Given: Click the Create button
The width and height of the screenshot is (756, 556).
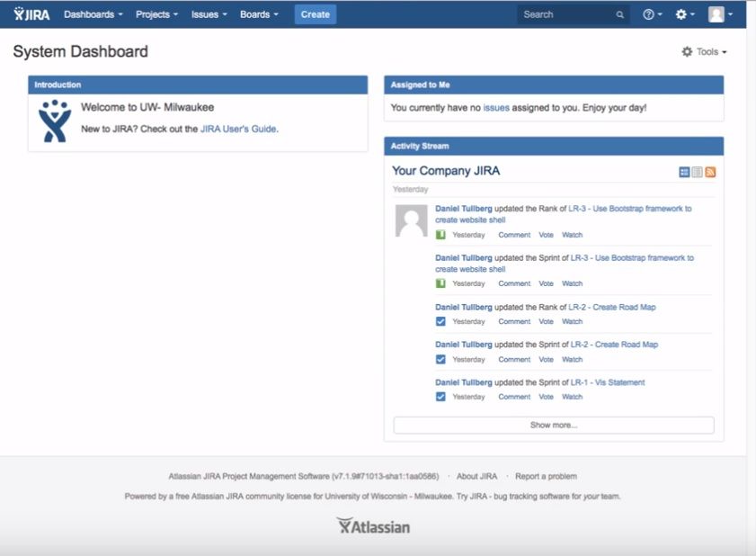Looking at the screenshot, I should (x=315, y=14).
